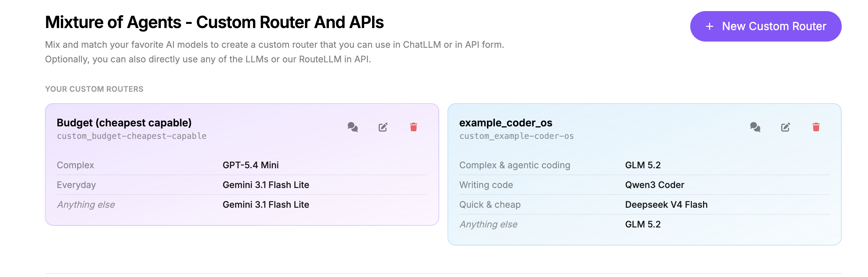Click the Complex & agentic coding label

click(x=515, y=165)
